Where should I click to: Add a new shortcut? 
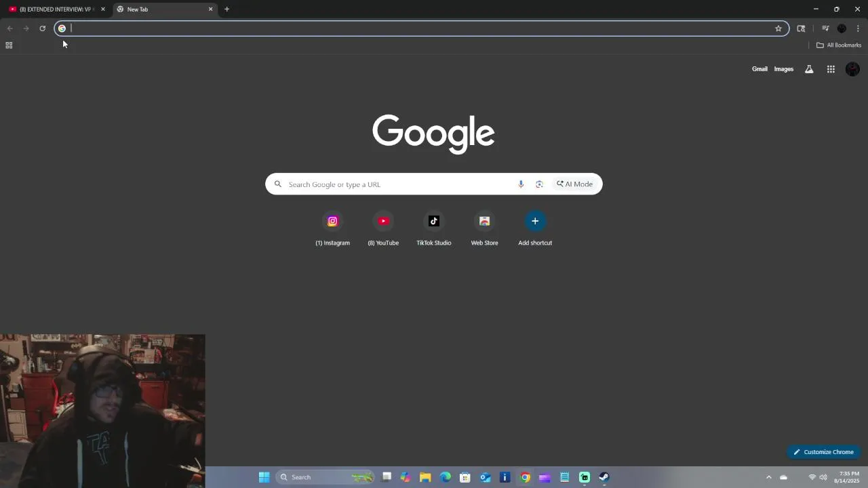pos(535,229)
